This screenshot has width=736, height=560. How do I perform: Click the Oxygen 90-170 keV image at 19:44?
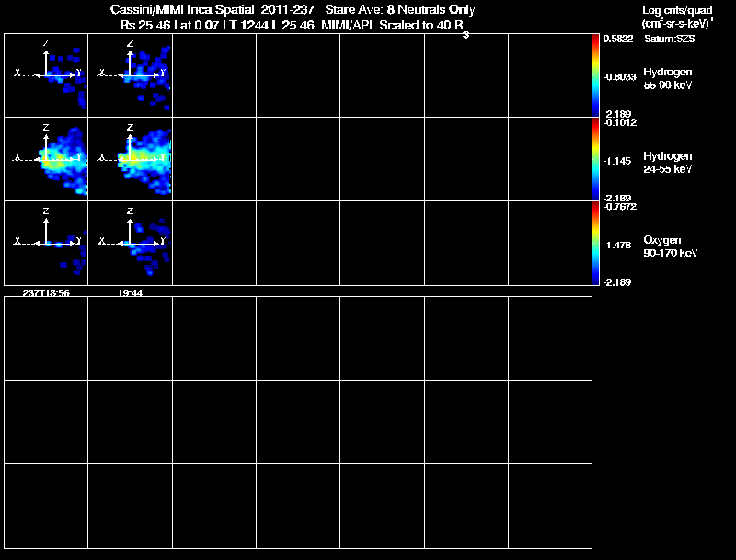click(130, 243)
